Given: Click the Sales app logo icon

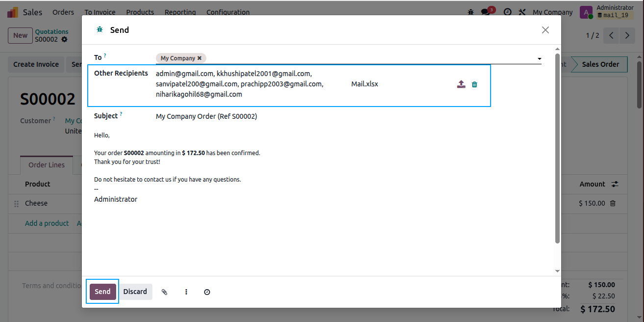Looking at the screenshot, I should 13,12.
